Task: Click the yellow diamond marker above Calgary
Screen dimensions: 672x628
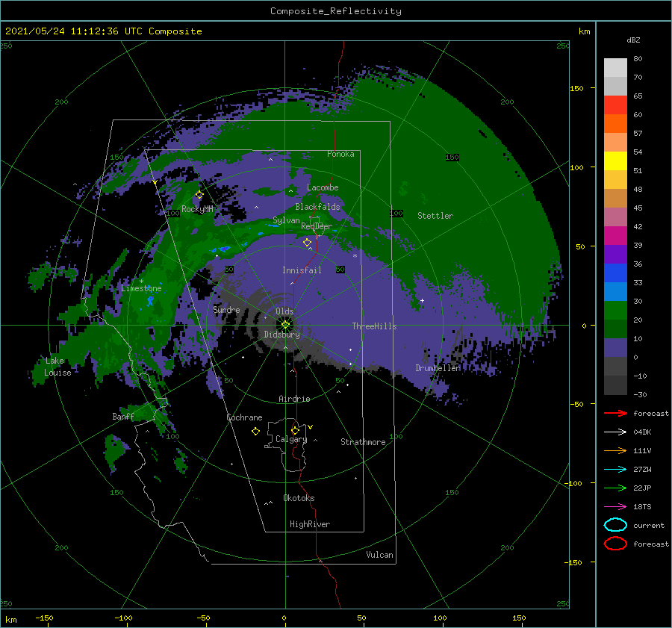Action: pos(295,430)
